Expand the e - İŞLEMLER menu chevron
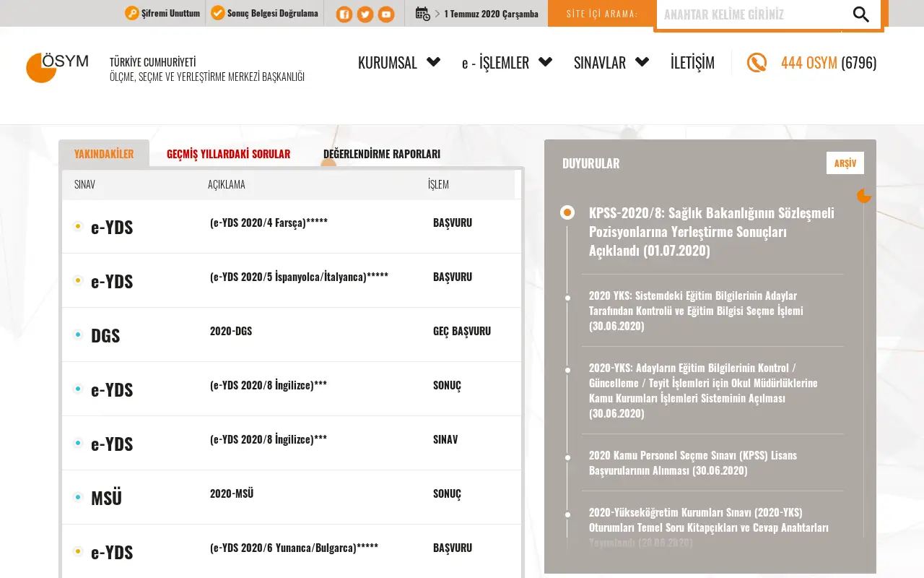Image resolution: width=924 pixels, height=578 pixels. (546, 62)
